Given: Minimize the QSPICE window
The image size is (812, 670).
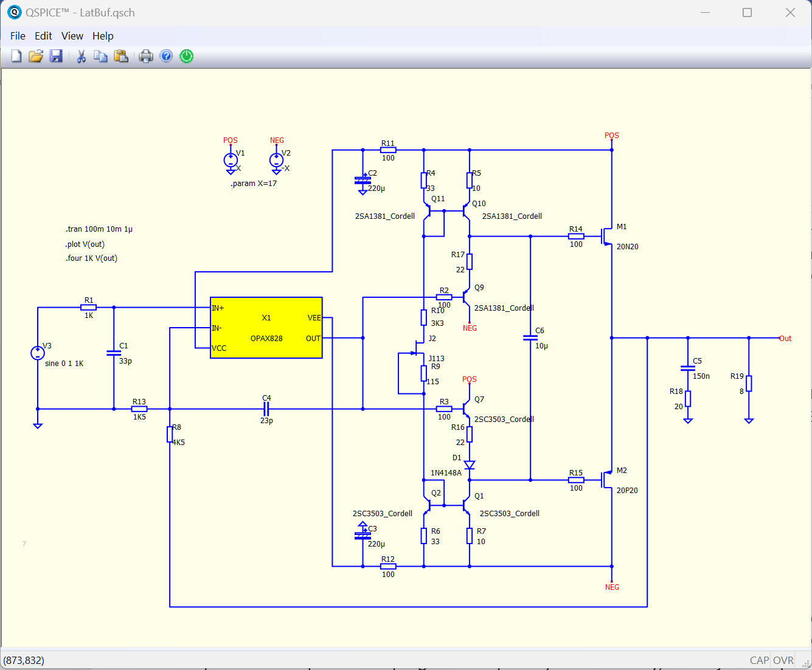Looking at the screenshot, I should [706, 13].
